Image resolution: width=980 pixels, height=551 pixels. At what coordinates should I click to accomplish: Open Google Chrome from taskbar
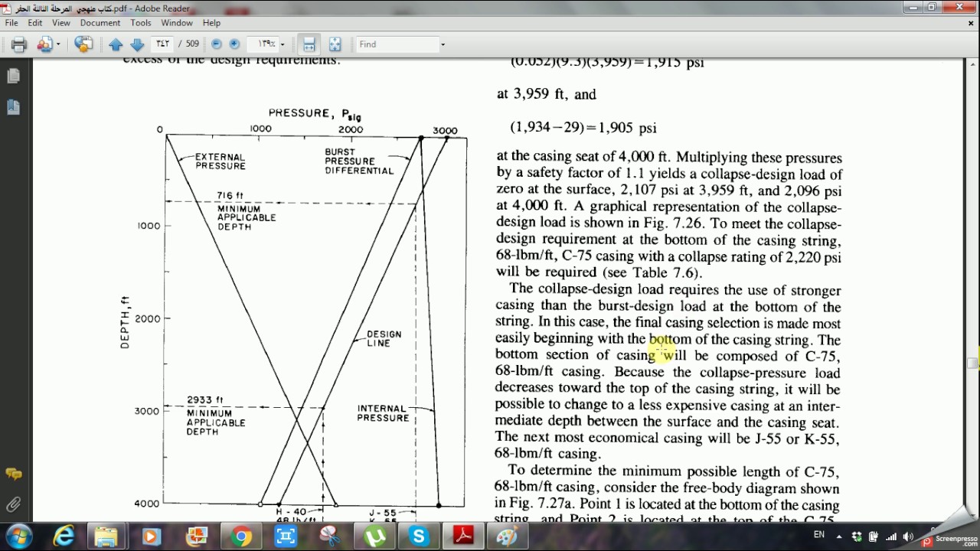[241, 536]
